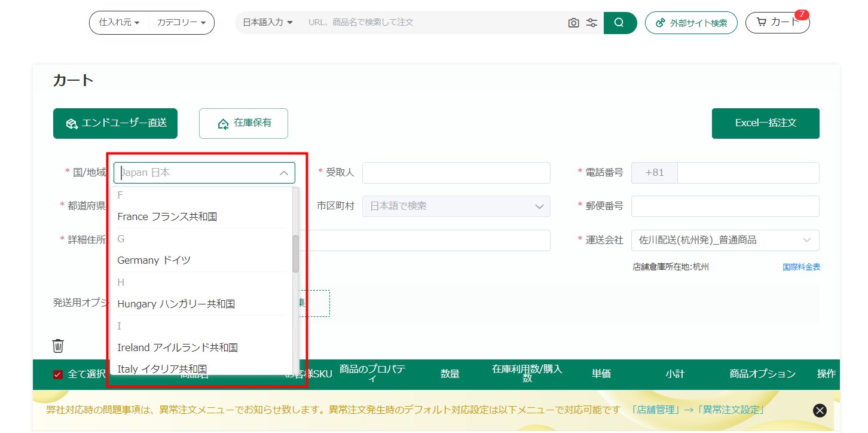Image resolution: width=868 pixels, height=433 pixels.
Task: Click the エンドユーザー直送 button
Action: (115, 123)
